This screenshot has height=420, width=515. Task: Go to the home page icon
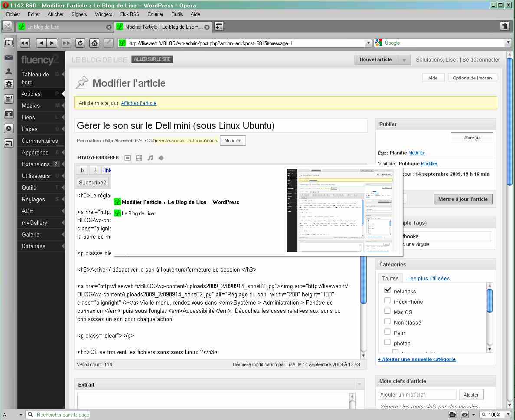(94, 43)
